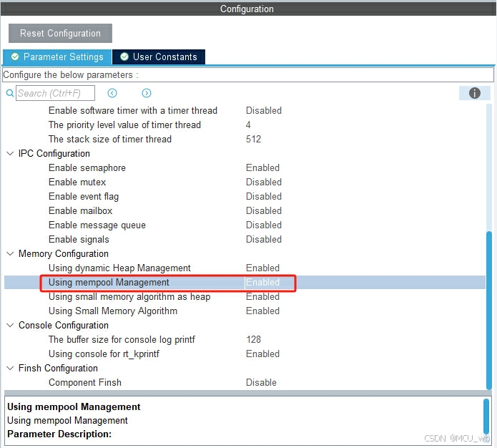This screenshot has width=497, height=448.
Task: Select 'Using console for rt_kprintf' label
Action: coord(104,354)
